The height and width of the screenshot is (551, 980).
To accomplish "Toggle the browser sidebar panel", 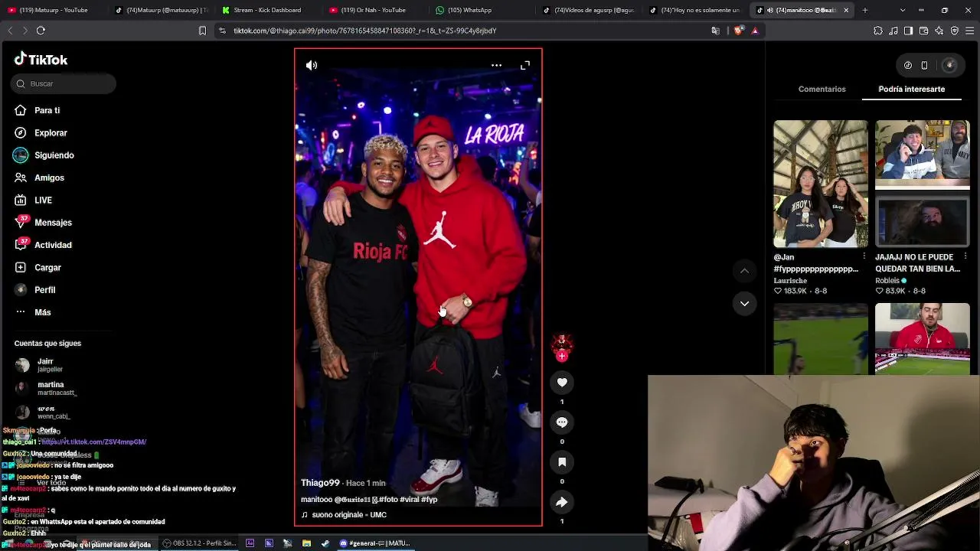I will coord(909,31).
